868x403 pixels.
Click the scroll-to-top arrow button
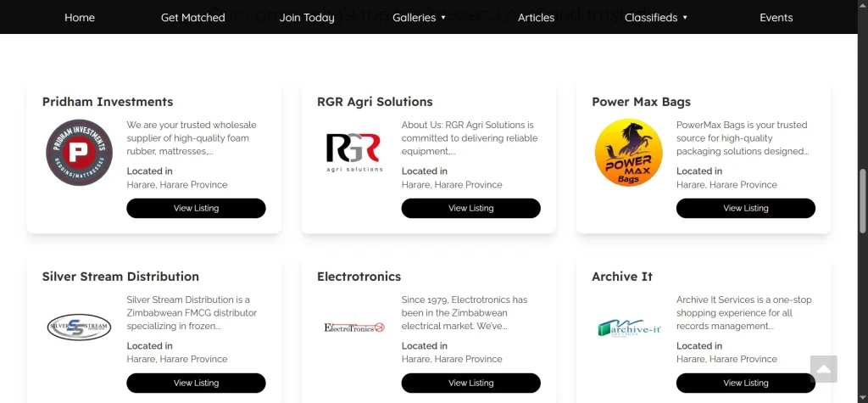point(823,369)
